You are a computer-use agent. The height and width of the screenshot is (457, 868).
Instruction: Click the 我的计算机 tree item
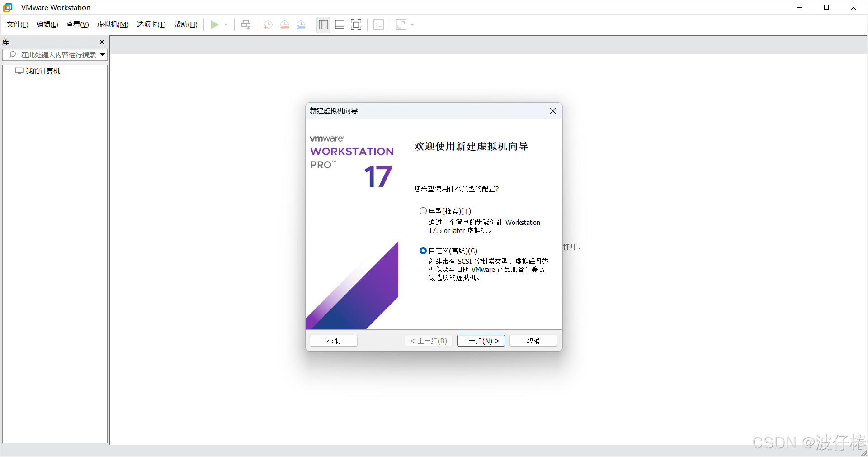pos(42,71)
